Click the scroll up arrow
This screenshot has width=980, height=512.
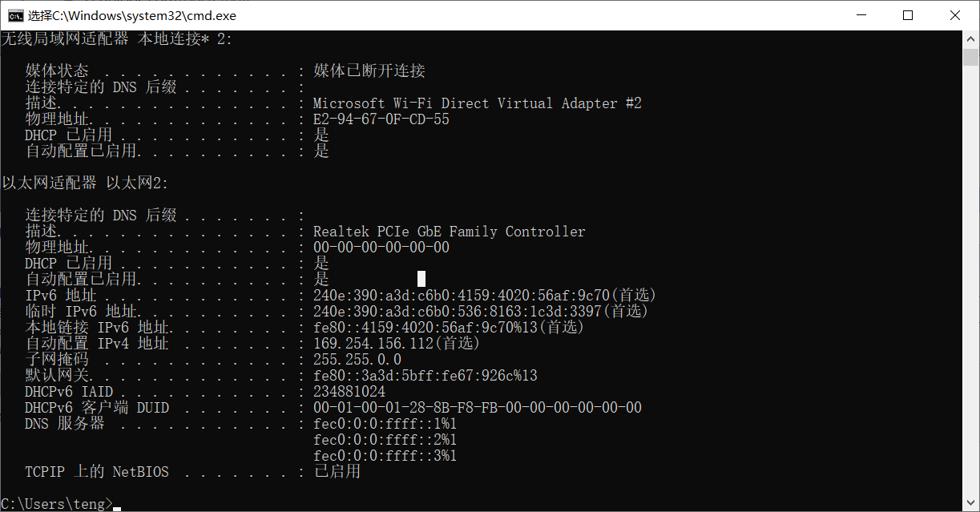tap(970, 38)
